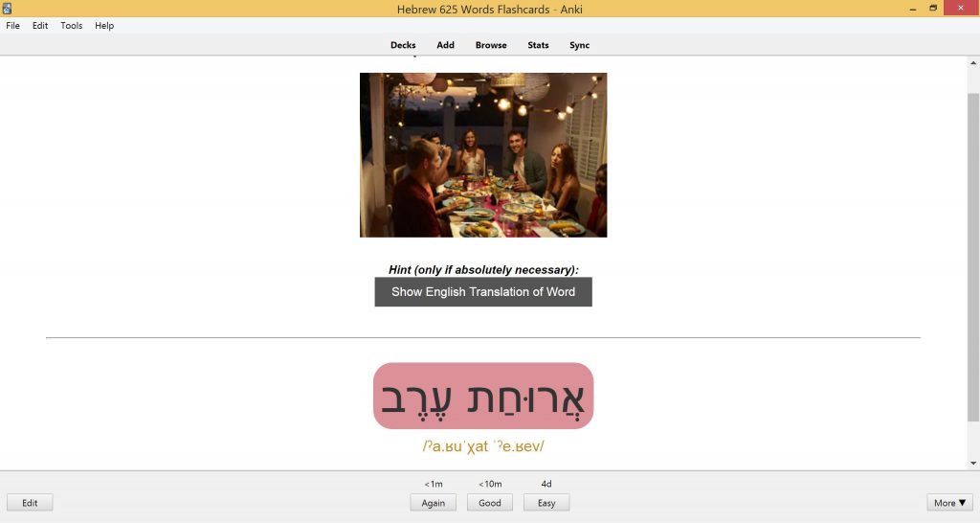The image size is (980, 523).
Task: Rate the card as Easy
Action: 546,502
